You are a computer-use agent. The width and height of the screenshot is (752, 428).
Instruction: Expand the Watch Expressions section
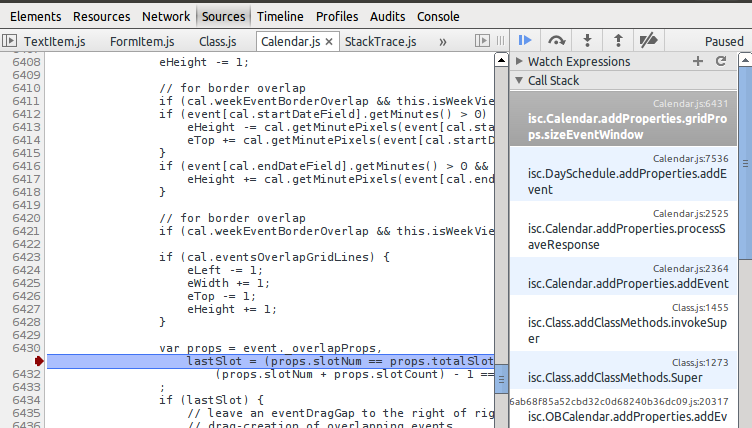pyautogui.click(x=519, y=62)
